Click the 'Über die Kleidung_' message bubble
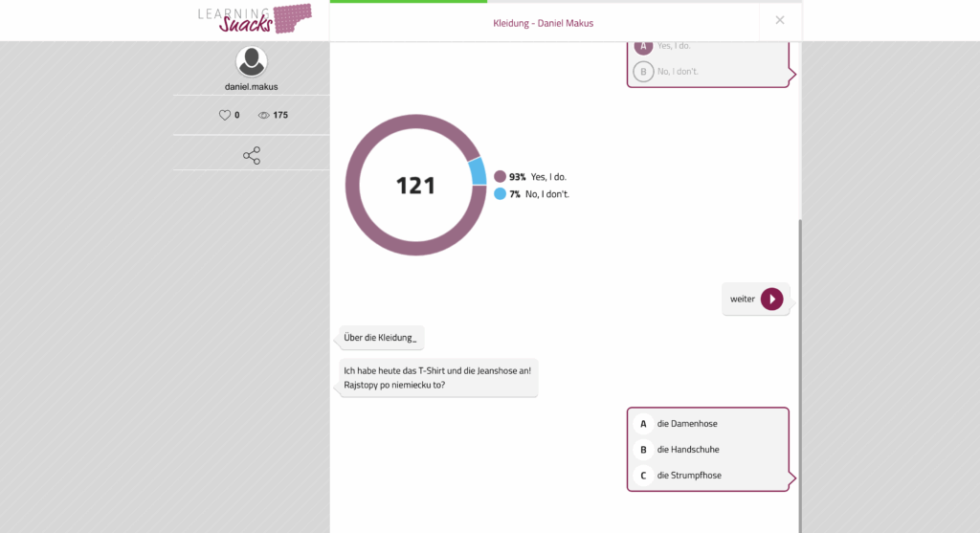Screen dimensions: 980x533 pyautogui.click(x=381, y=337)
